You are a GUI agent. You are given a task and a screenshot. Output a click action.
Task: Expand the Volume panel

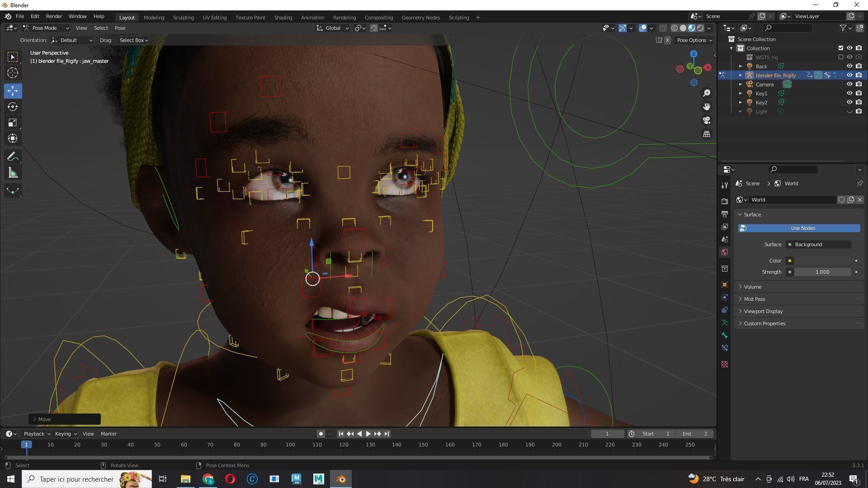[x=753, y=287]
